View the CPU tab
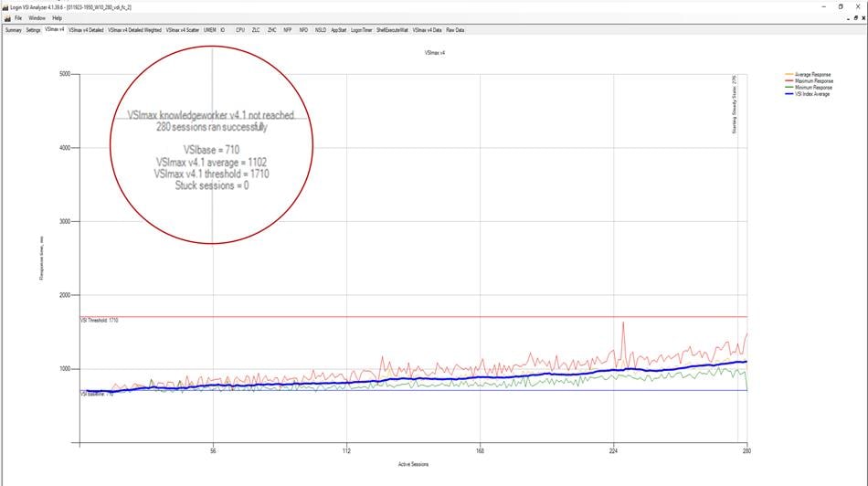The height and width of the screenshot is (486, 868). 240,30
